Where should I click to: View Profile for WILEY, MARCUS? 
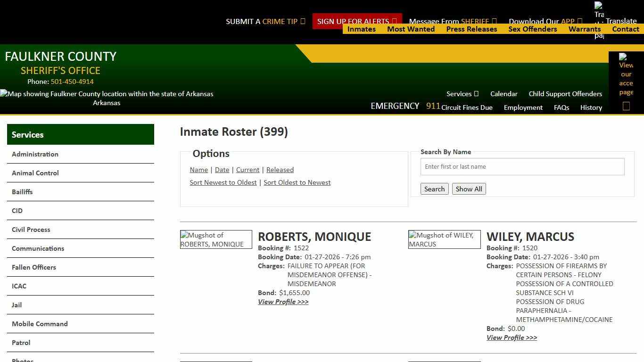point(512,337)
